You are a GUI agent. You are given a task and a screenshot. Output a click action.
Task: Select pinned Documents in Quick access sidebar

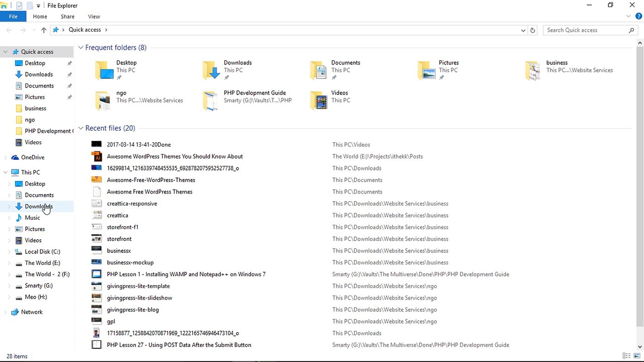click(39, 86)
